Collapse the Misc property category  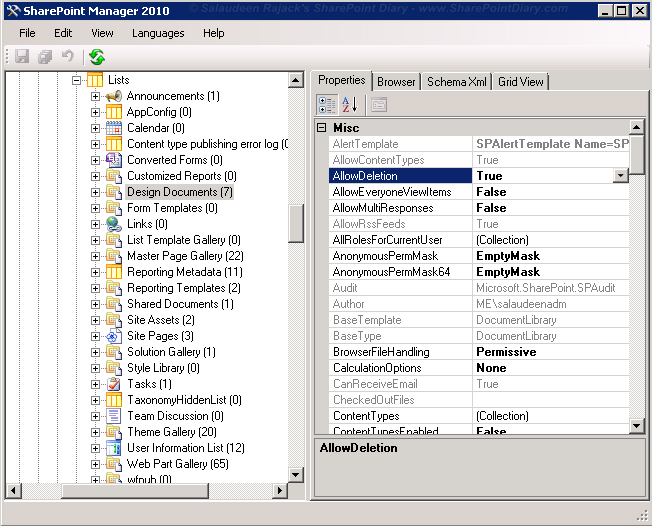pyautogui.click(x=321, y=128)
